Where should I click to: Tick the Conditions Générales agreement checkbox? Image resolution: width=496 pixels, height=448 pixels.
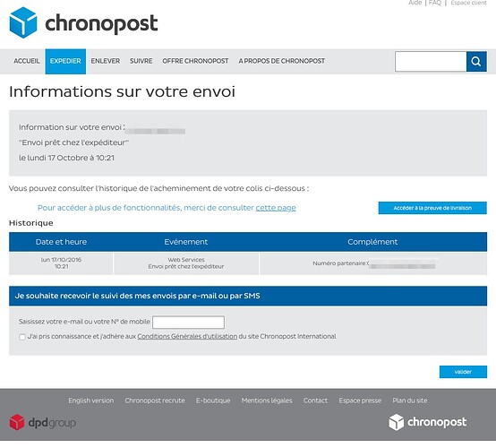pyautogui.click(x=22, y=337)
